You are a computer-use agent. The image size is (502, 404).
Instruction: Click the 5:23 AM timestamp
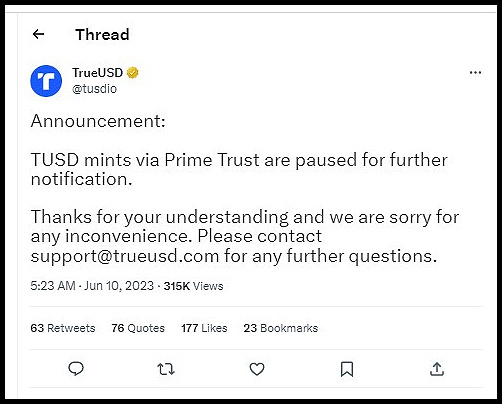53,286
